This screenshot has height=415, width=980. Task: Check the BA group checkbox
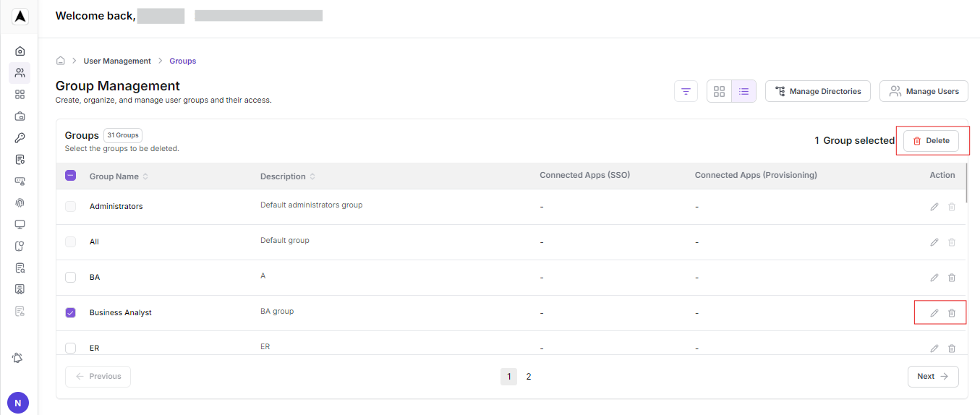click(x=70, y=277)
